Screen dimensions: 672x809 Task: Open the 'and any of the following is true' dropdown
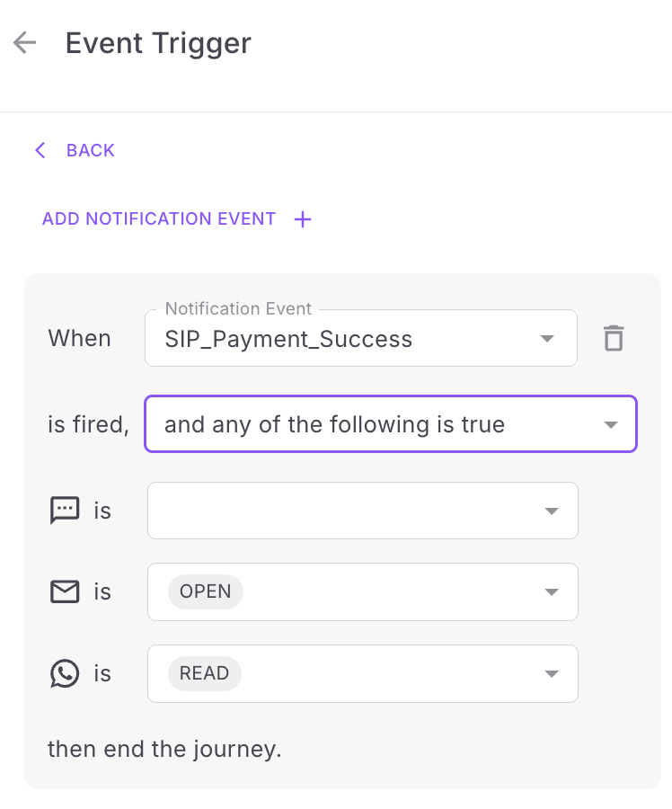tap(391, 424)
